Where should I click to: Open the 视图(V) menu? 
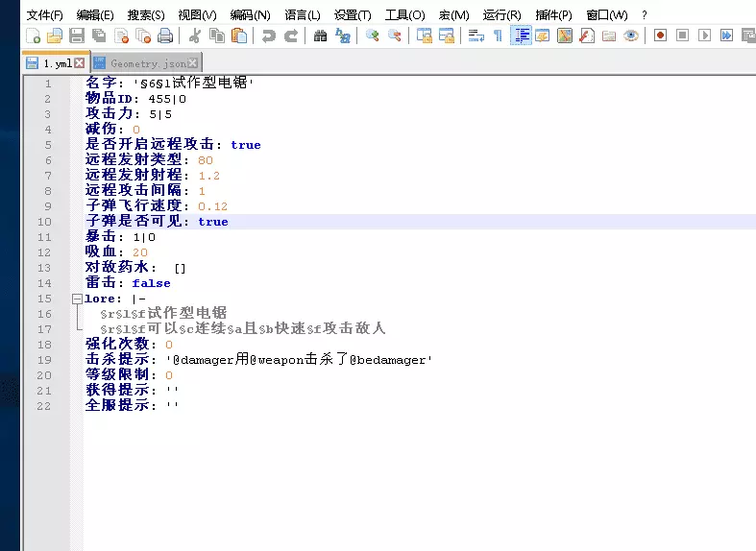[197, 15]
